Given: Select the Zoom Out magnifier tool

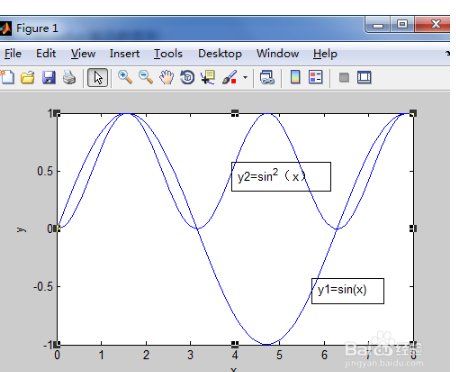Looking at the screenshot, I should click(146, 77).
